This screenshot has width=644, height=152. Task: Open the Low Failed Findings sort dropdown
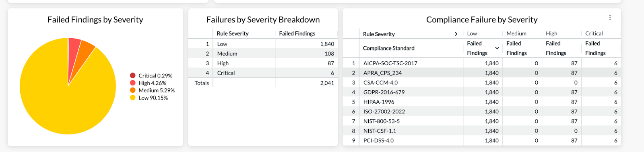[497, 48]
